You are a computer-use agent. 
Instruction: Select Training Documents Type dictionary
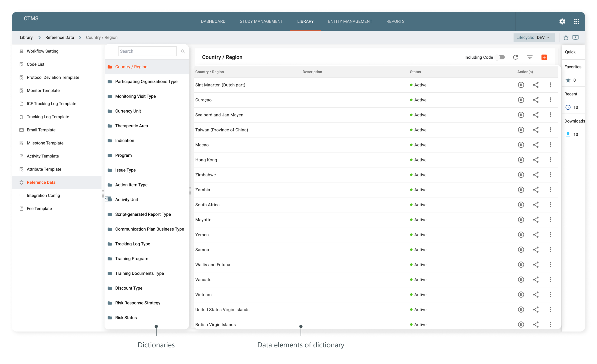coord(139,274)
